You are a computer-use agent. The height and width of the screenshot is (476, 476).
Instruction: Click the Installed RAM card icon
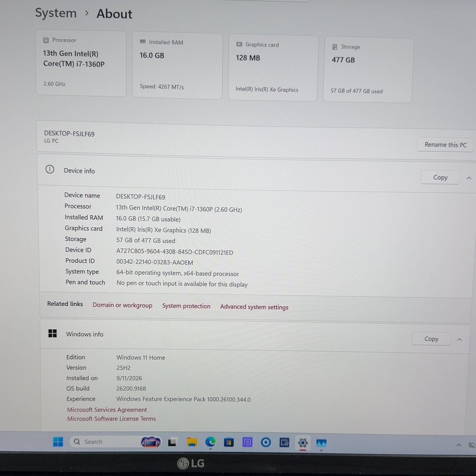click(143, 42)
